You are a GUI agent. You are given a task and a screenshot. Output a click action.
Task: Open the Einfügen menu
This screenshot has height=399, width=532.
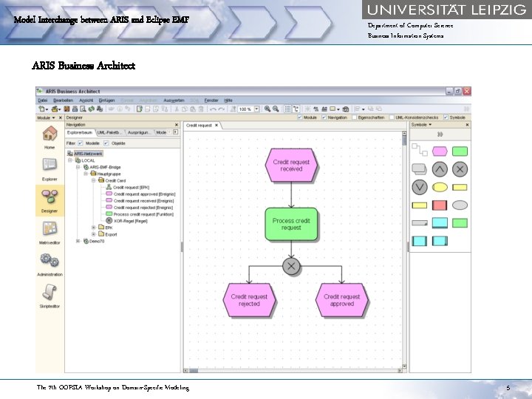coord(106,100)
